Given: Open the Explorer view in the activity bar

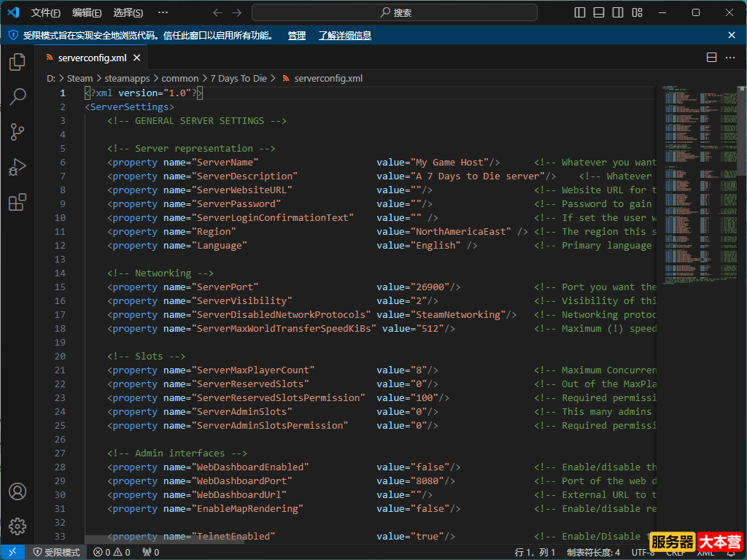Looking at the screenshot, I should [18, 62].
